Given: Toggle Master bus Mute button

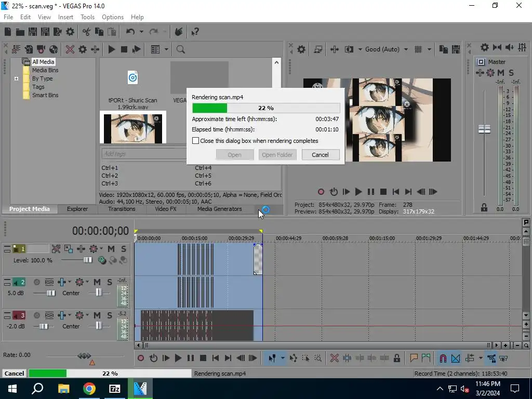Looking at the screenshot, I should (501, 73).
